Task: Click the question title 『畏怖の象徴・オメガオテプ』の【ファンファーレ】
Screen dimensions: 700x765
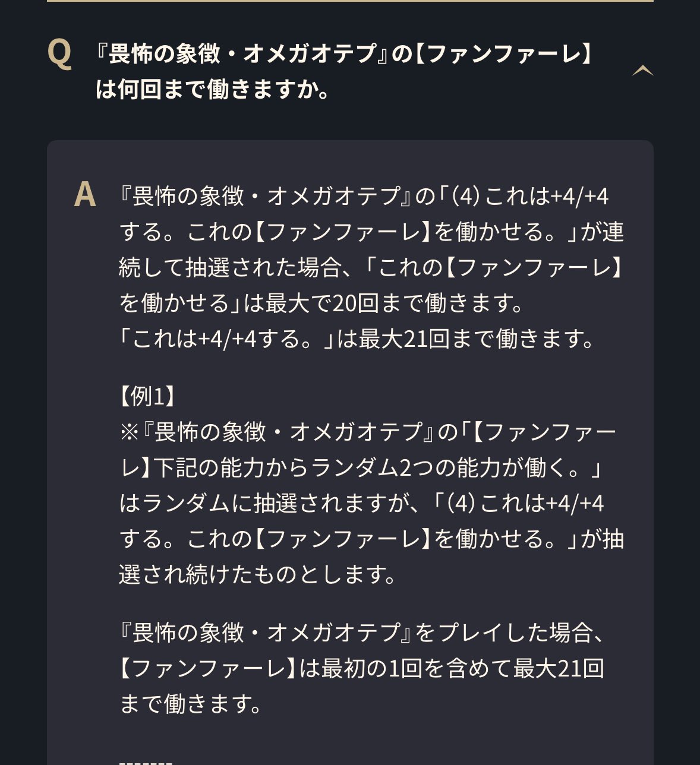Action: coord(344,54)
